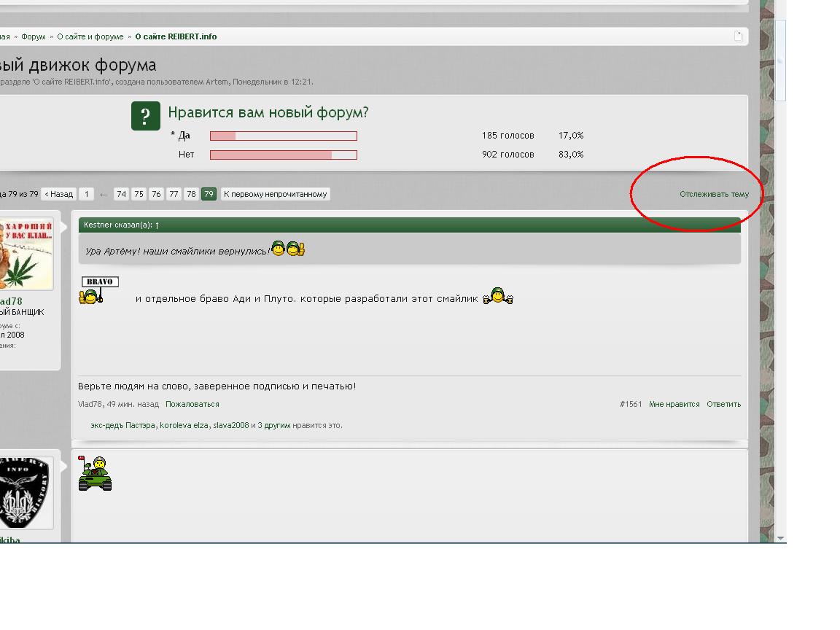Screen dimensions: 840x630
Task: Click the green question mark poll icon
Action: 146,116
